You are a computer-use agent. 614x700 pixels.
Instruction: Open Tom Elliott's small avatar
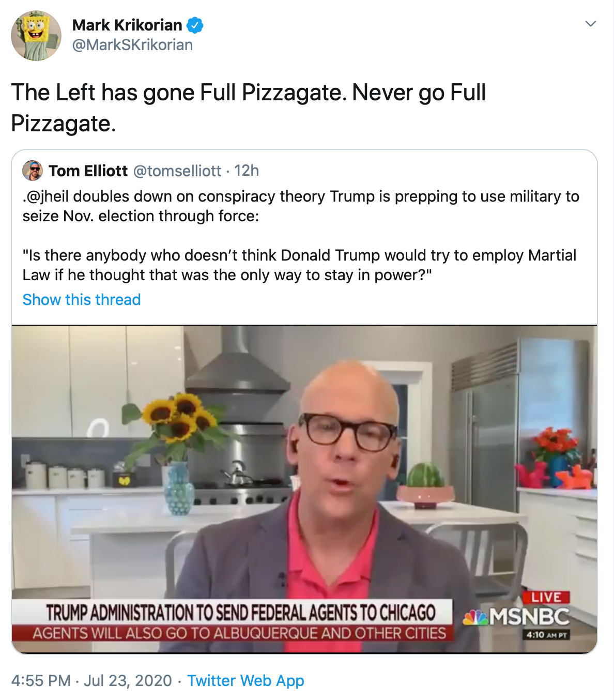[x=33, y=171]
